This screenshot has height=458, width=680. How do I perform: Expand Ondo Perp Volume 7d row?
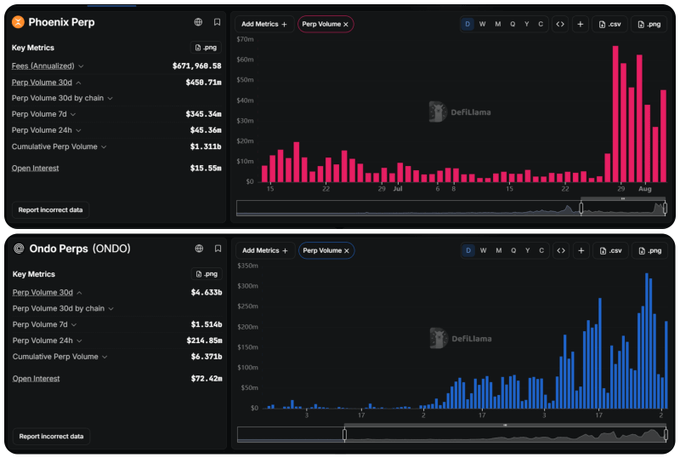[x=74, y=325]
